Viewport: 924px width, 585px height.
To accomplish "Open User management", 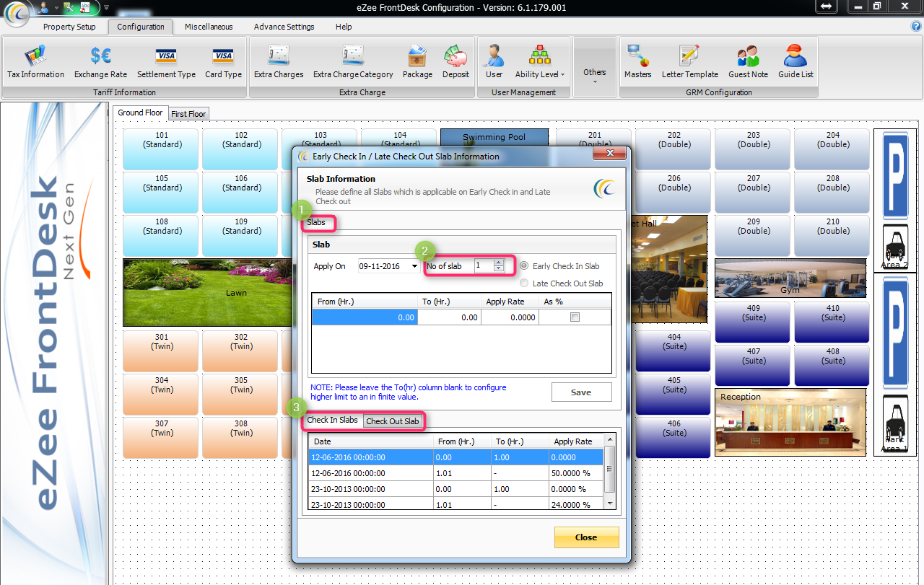I will coord(494,61).
